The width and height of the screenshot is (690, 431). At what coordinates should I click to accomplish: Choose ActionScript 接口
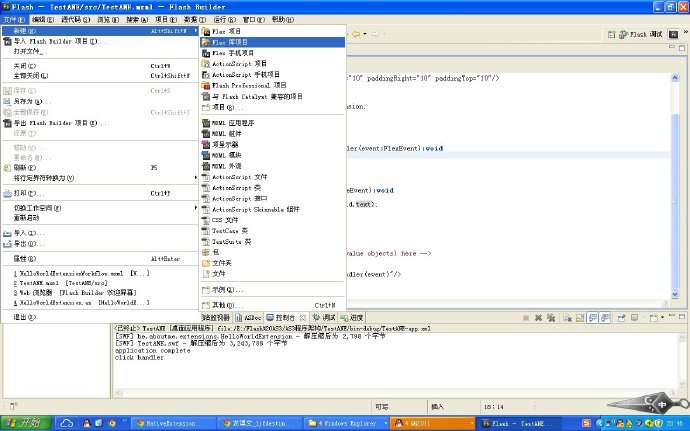tap(272, 199)
